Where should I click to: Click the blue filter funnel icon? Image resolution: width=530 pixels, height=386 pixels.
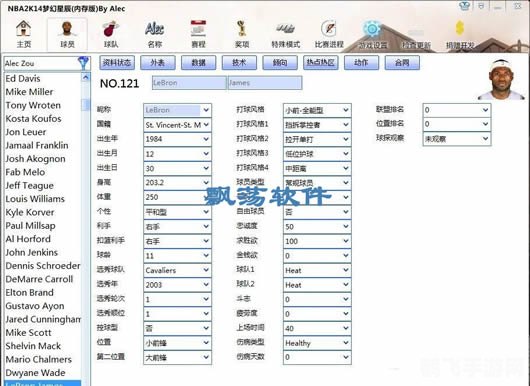point(83,63)
